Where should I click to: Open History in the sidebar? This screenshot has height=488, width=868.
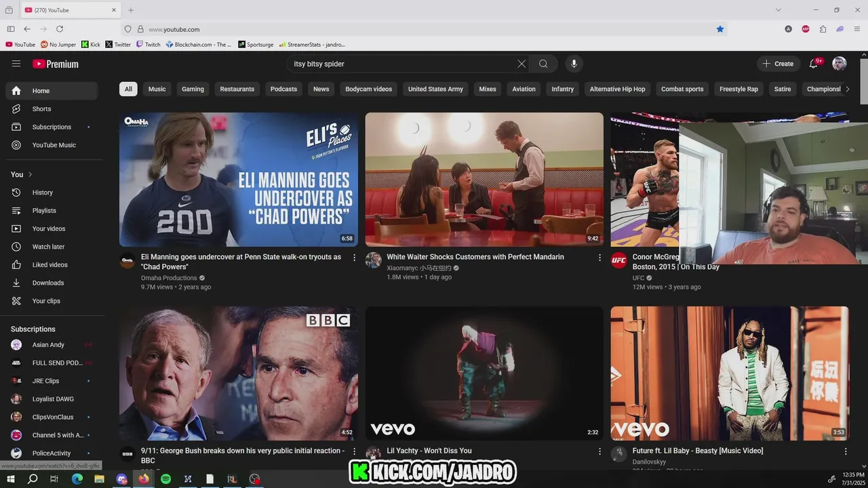52,192
